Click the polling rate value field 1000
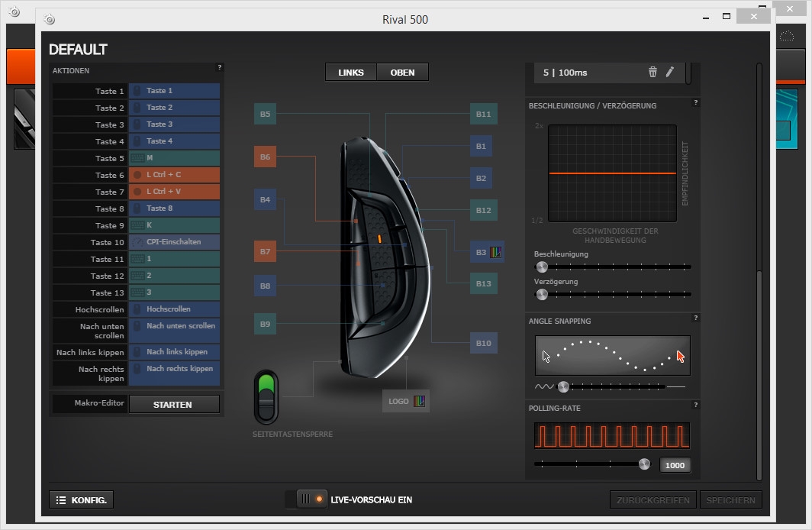 675,465
